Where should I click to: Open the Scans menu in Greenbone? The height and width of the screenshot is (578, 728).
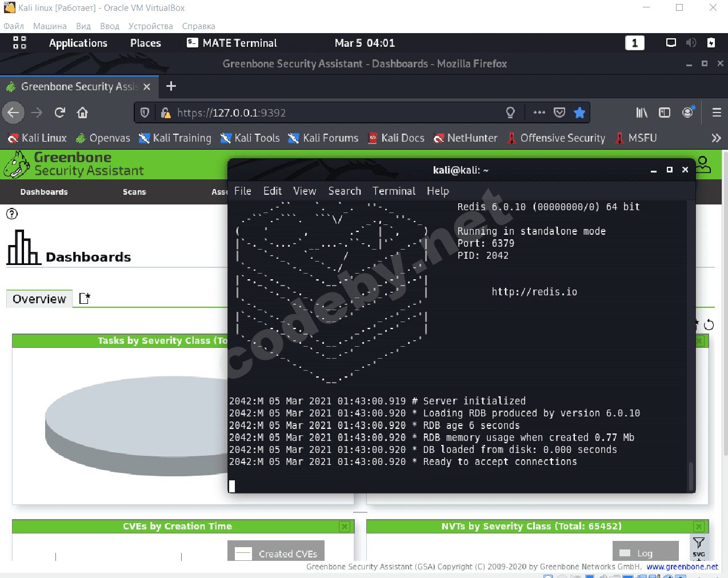pyautogui.click(x=134, y=192)
